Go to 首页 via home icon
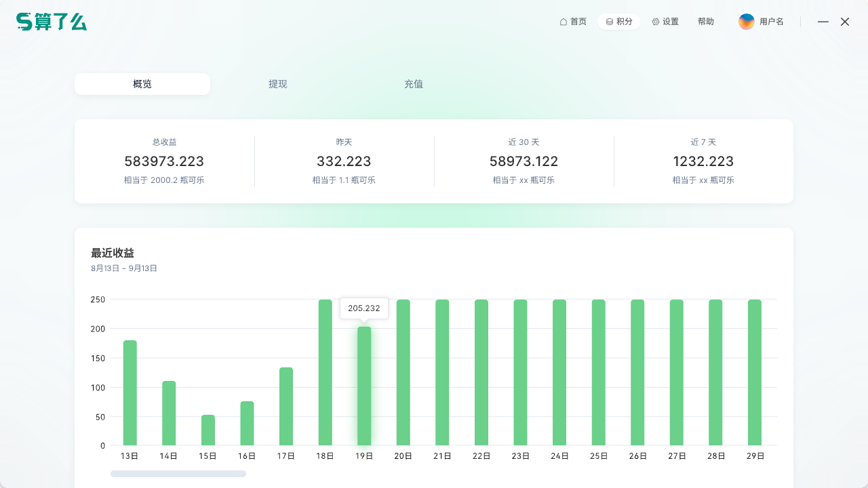868x488 pixels. [563, 22]
